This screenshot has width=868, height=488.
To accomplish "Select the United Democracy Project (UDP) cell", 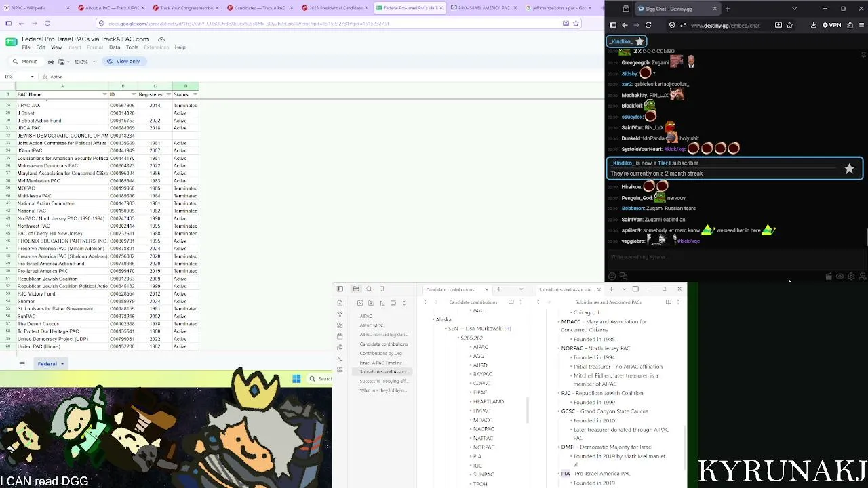I will click(x=62, y=339).
